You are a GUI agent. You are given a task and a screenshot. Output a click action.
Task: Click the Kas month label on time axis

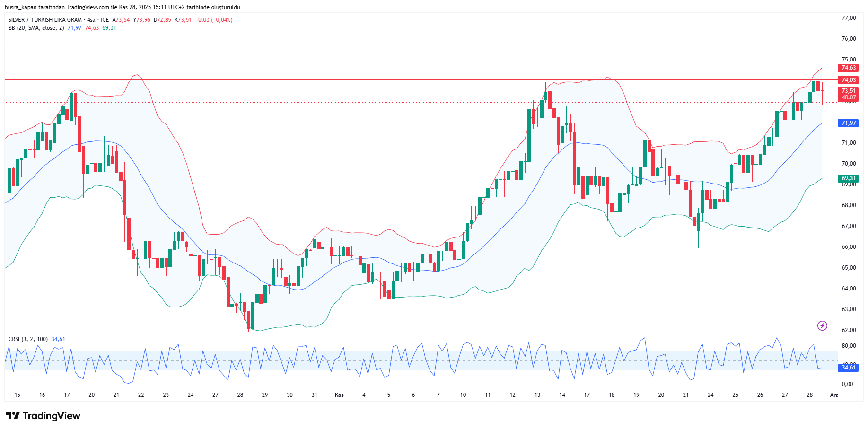tap(339, 395)
